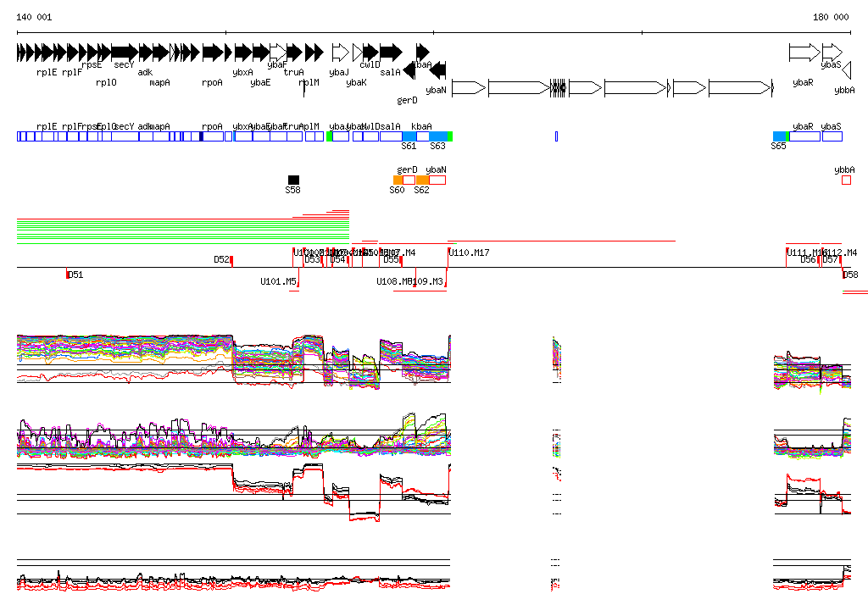Click the gerD label under the arrow track
The image size is (868, 605).
tap(408, 100)
